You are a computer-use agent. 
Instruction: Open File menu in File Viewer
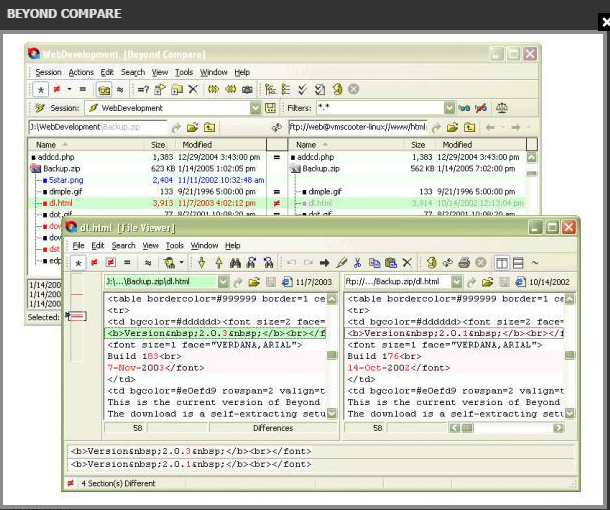tap(78, 246)
